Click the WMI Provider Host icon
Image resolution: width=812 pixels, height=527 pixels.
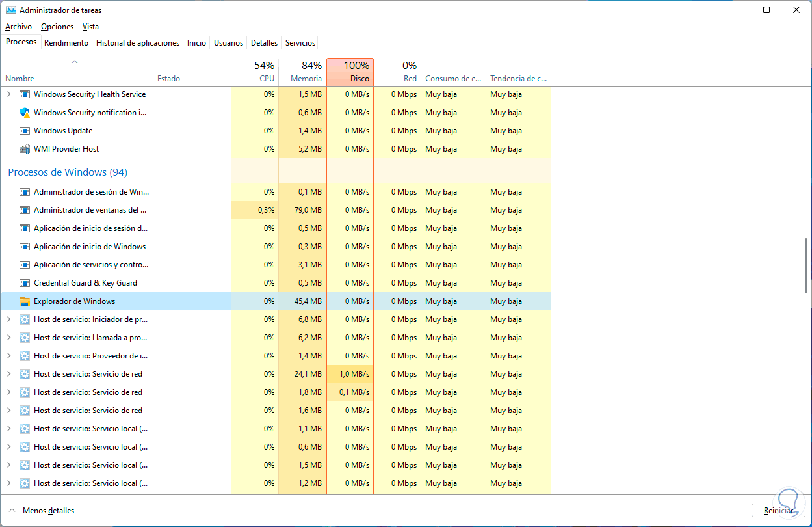pyautogui.click(x=25, y=149)
